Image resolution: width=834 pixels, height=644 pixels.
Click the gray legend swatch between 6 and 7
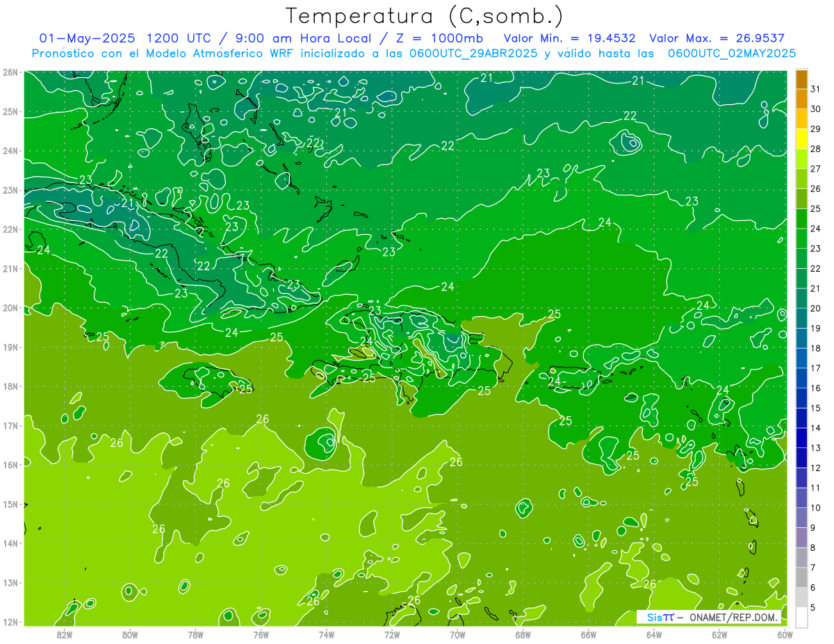point(801,577)
